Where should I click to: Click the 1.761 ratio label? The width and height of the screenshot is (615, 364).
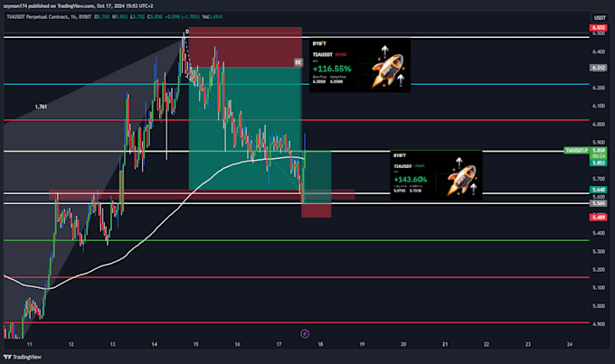pyautogui.click(x=41, y=107)
